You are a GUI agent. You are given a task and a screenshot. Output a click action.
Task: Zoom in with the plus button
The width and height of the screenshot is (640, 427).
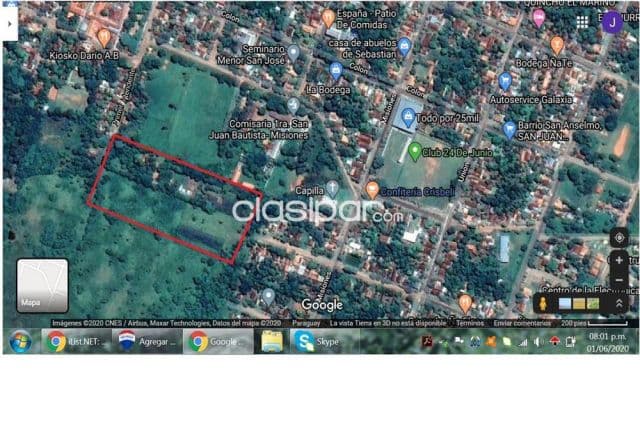(619, 260)
